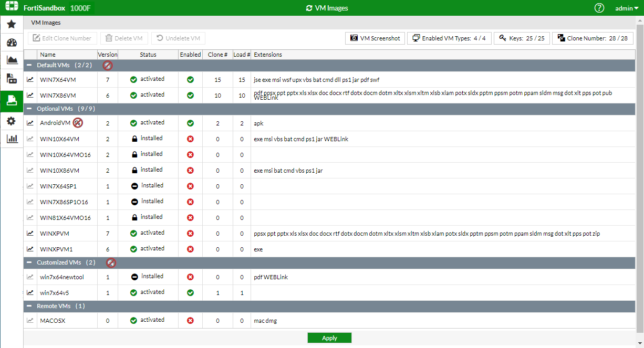Open usage chart icon for WIN10X64VM

pyautogui.click(x=30, y=139)
